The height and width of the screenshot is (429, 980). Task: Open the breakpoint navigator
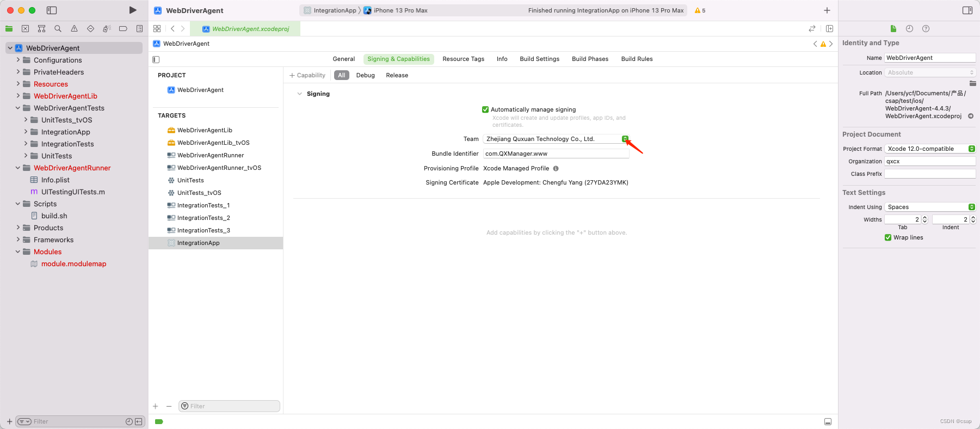click(x=123, y=28)
